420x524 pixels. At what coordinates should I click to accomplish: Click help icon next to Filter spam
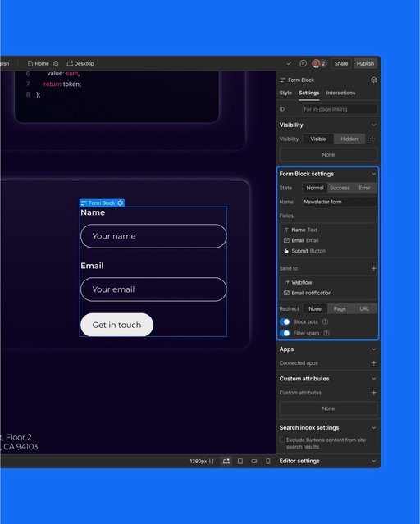point(326,333)
